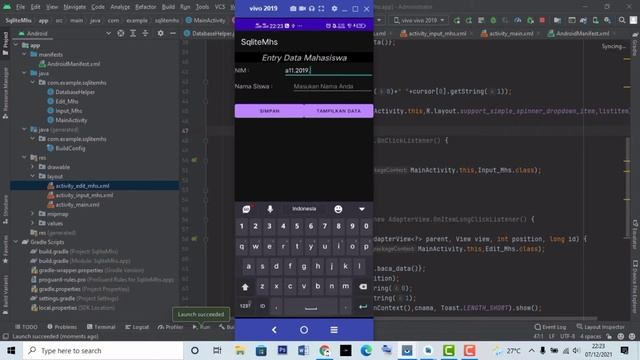
Task: Collapse the manifests folder
Action: point(24,54)
